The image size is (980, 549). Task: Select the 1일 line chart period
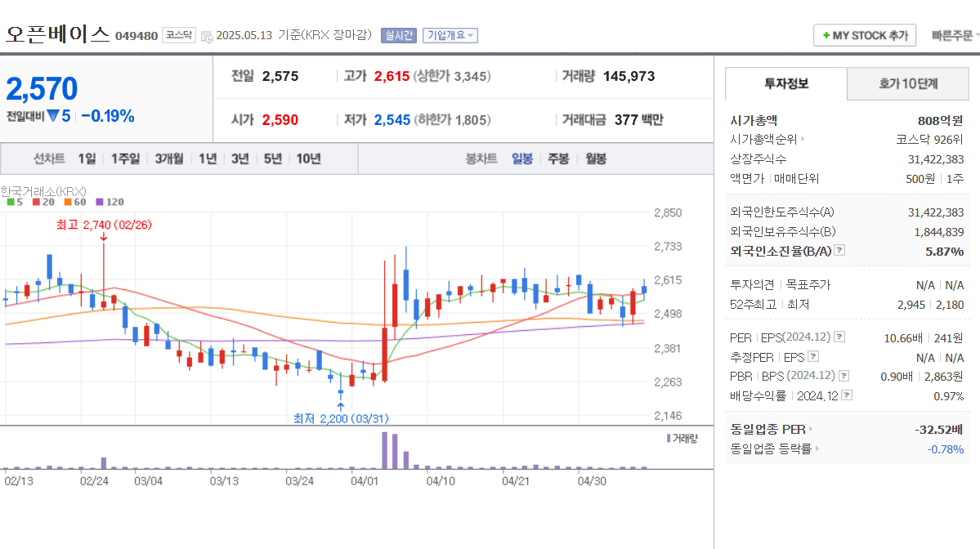pyautogui.click(x=87, y=158)
